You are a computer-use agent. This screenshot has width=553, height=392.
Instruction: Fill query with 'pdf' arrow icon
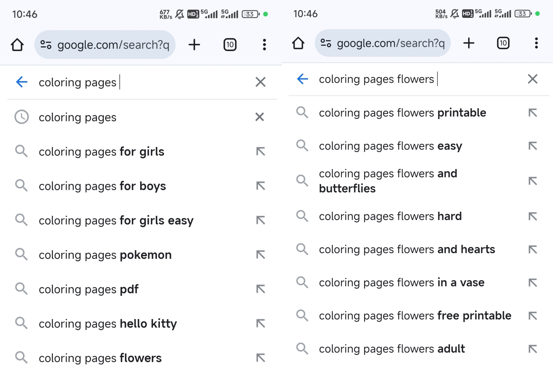point(261,289)
